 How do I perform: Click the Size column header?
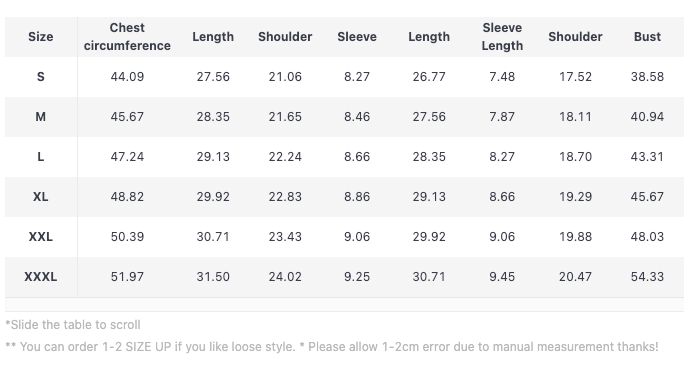point(41,37)
